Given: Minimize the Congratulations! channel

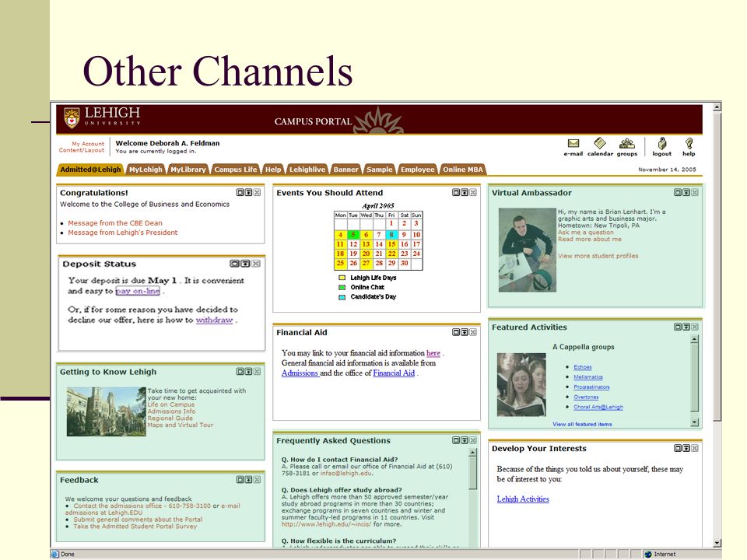Looking at the screenshot, I should coord(249,192).
